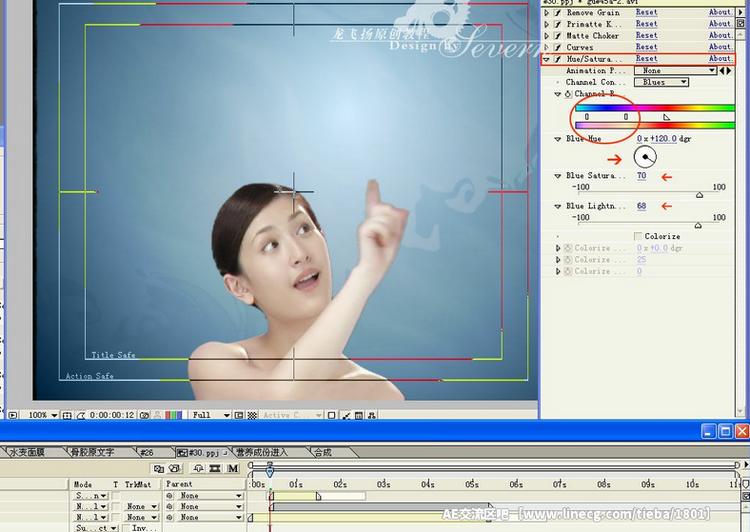Check preserve transparency box in first layer row
Screen dimensions: 750x532
116,496
